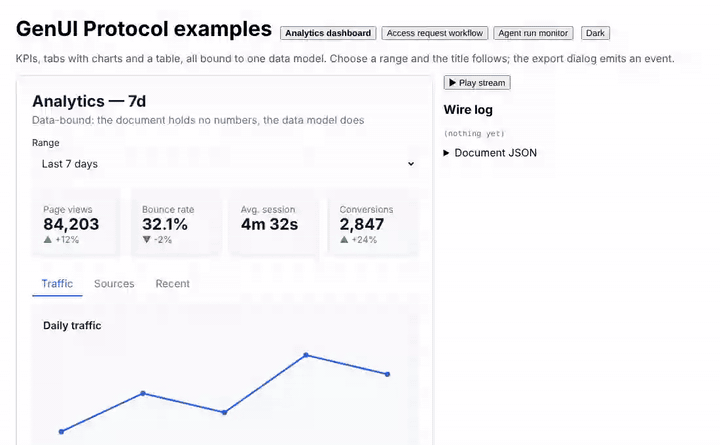Viewport: 720px width, 445px height.
Task: Switch to the Sources tab
Action: tap(114, 284)
